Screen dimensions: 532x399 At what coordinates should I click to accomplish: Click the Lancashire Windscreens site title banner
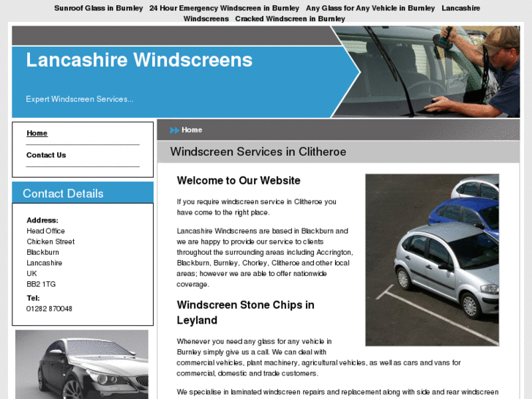[139, 60]
